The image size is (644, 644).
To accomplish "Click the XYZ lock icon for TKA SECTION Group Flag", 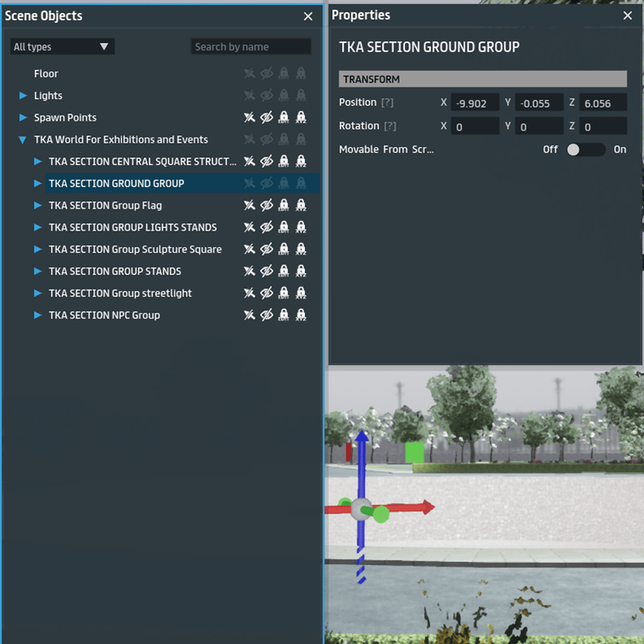I will [301, 205].
